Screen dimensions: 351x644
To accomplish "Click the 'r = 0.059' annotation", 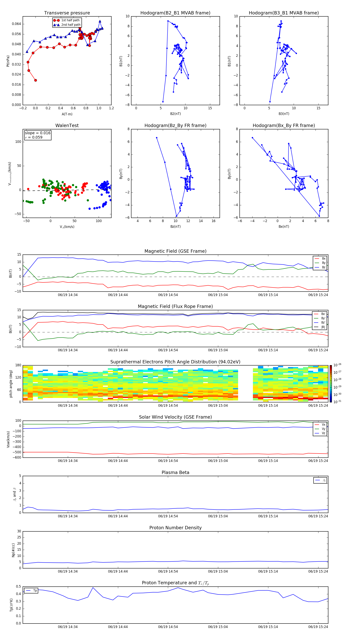I will (34, 137).
